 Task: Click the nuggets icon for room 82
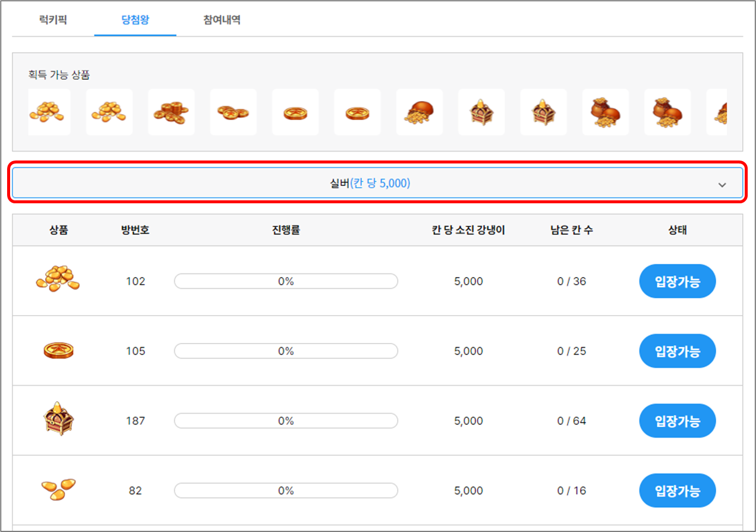tap(58, 490)
